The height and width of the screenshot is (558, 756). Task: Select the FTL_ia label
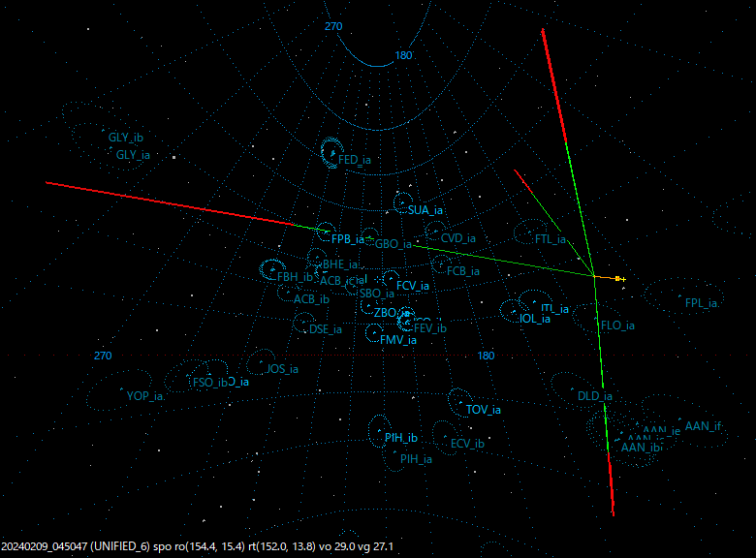(x=551, y=239)
